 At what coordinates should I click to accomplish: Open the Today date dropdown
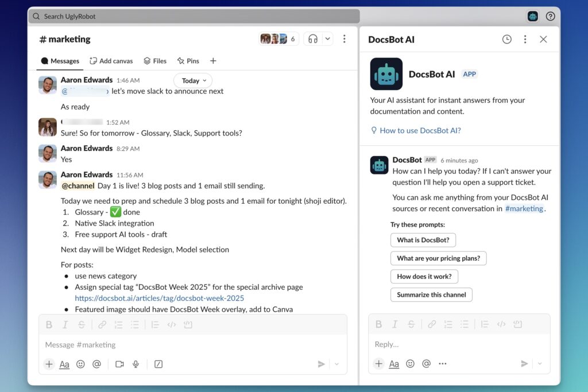click(192, 81)
